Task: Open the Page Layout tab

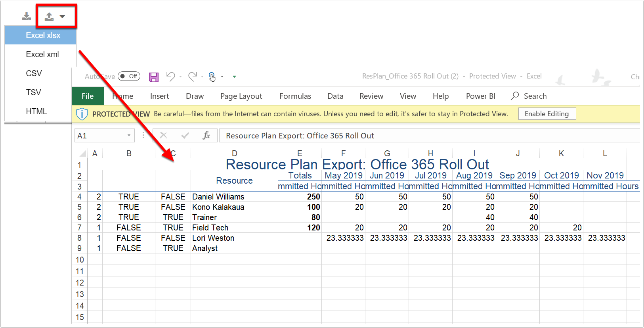Action: pos(241,96)
